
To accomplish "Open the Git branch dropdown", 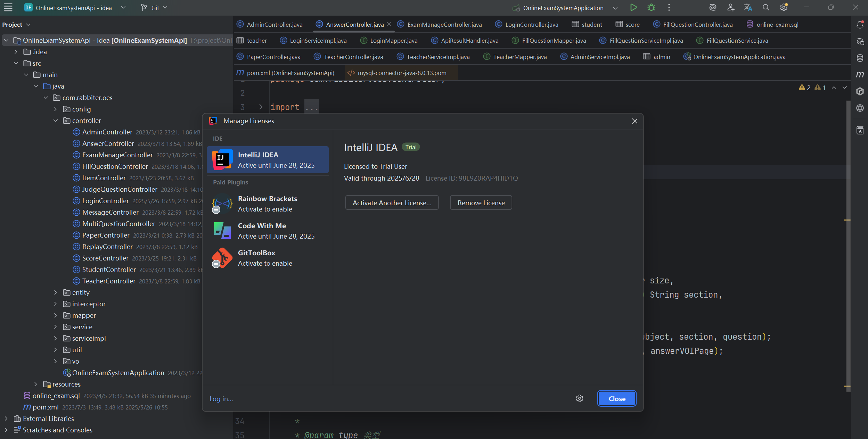I will [154, 7].
